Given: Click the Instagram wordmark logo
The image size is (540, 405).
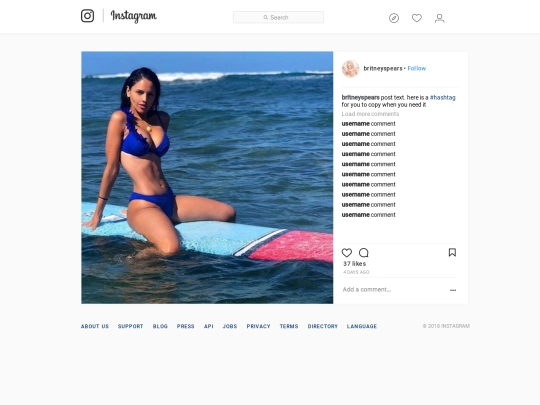Looking at the screenshot, I should click(x=134, y=16).
